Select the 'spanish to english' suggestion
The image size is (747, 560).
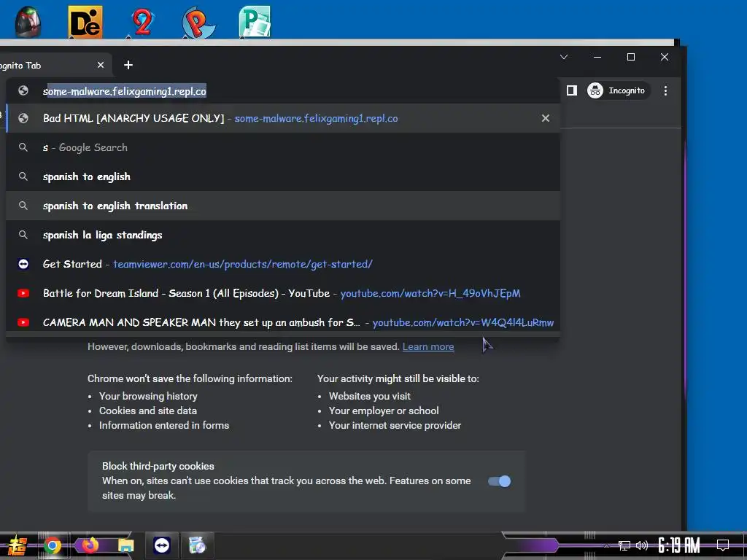(x=283, y=176)
